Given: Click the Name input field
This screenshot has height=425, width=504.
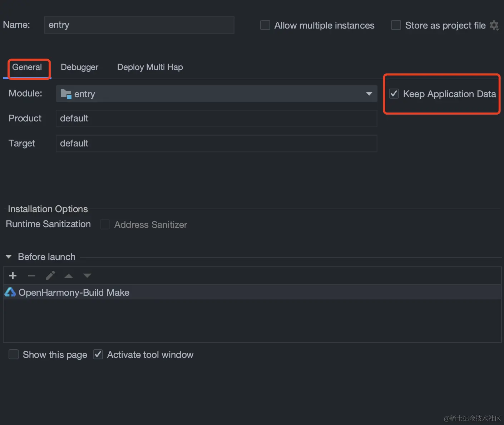Looking at the screenshot, I should coord(139,25).
